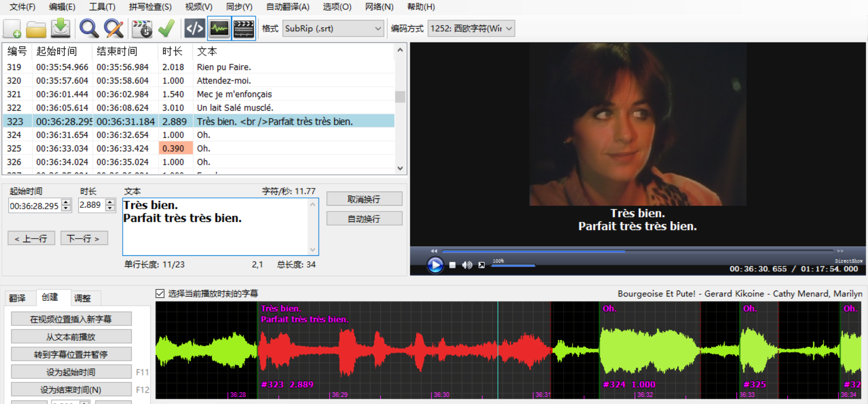This screenshot has height=404, width=868.
Task: Switch to the 翻译 tab
Action: (x=17, y=298)
